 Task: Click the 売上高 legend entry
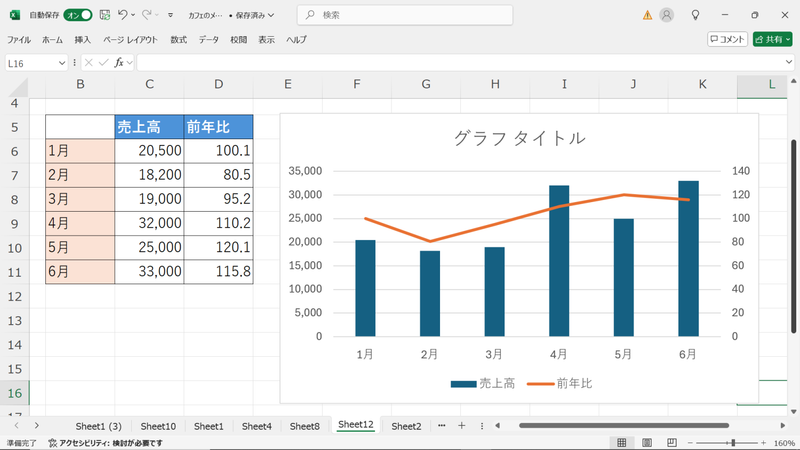tap(483, 384)
